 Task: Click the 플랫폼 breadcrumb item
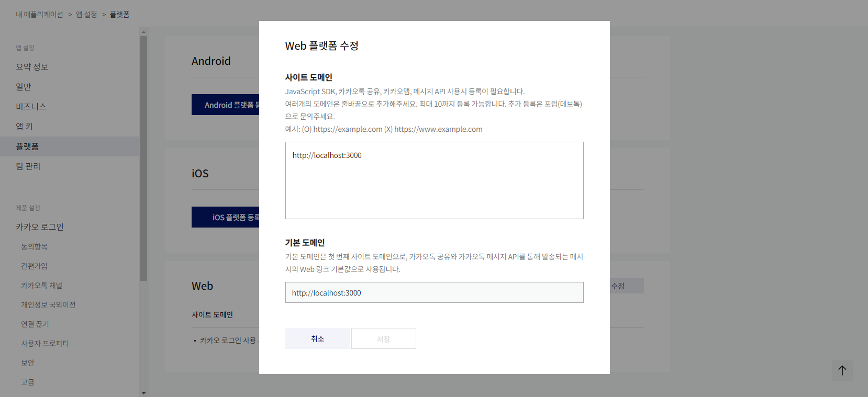[119, 14]
